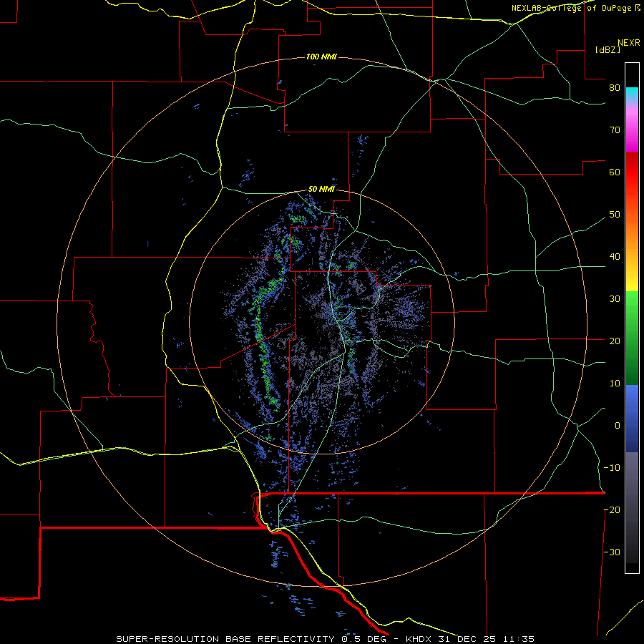The height and width of the screenshot is (644, 644).
Task: Click the 60 value on dBZ scale
Action: 615,172
